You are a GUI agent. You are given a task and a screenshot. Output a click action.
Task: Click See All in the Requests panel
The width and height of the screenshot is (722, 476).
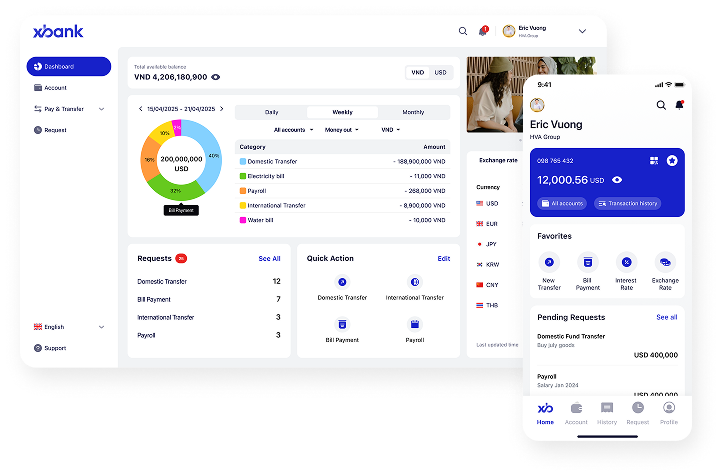coord(269,258)
